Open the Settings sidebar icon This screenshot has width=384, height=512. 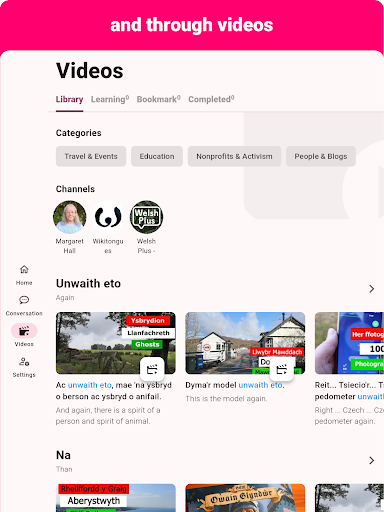24,362
